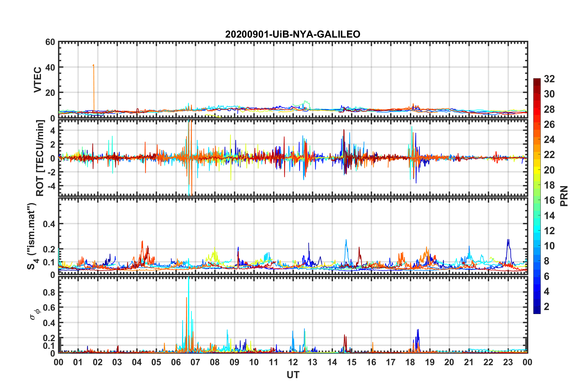586x392 pixels.
Task: Select UT axis tick 03
Action: (x=117, y=362)
